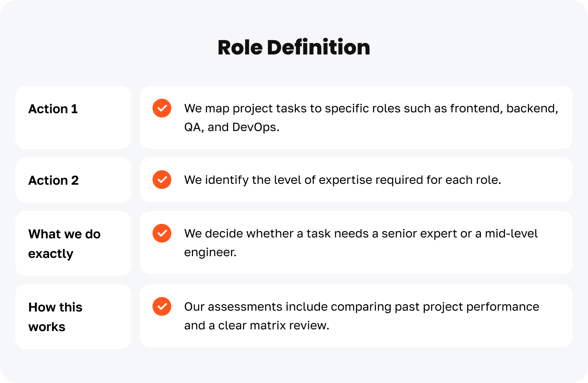The height and width of the screenshot is (383, 588).
Task: Click the orange checkmark beside the Action 1 description
Action: point(162,108)
